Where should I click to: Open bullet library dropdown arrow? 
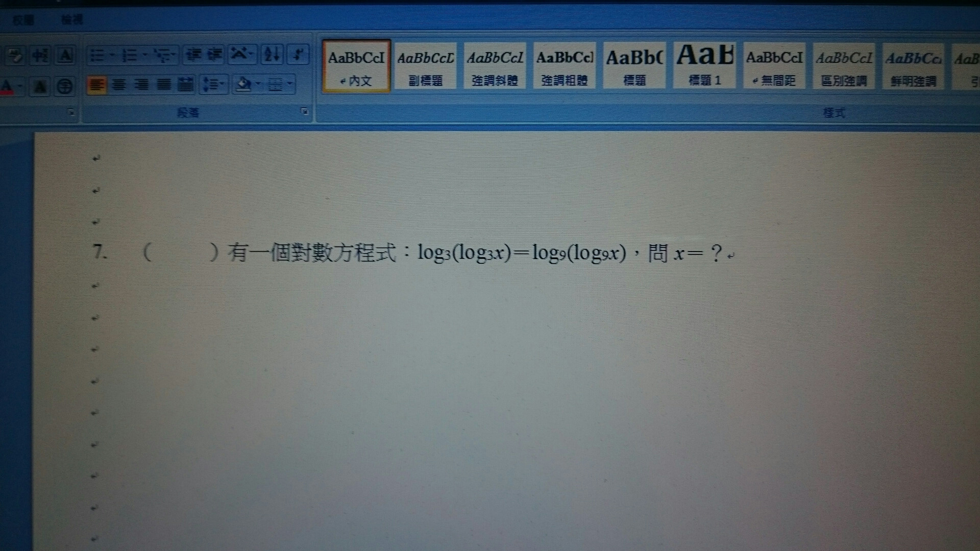click(x=111, y=55)
